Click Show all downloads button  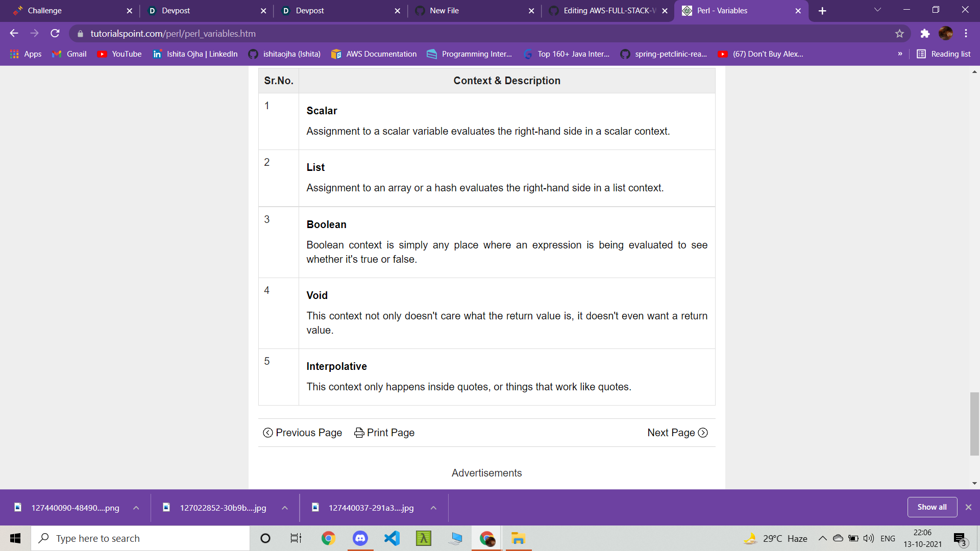(x=932, y=507)
